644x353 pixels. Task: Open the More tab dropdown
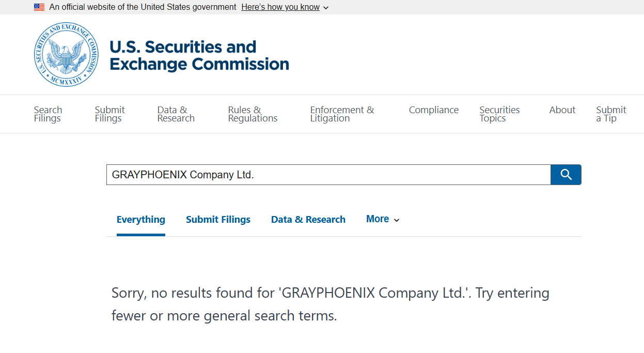(x=378, y=219)
